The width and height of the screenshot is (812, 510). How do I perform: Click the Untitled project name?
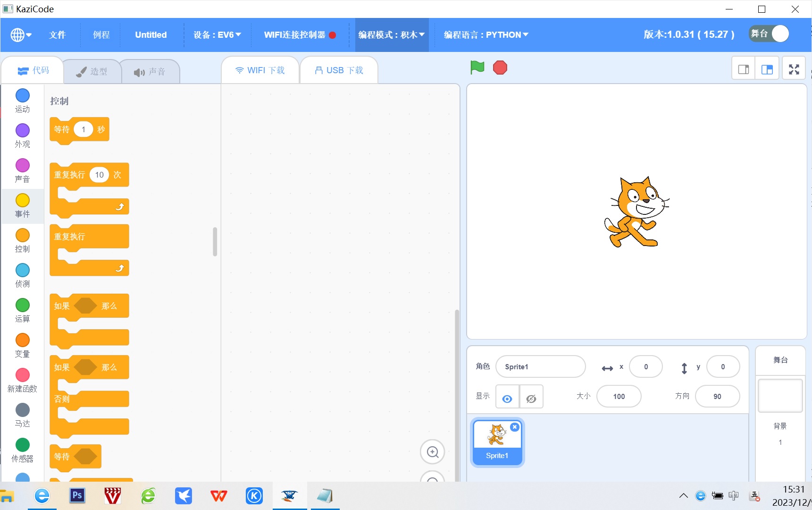(151, 35)
